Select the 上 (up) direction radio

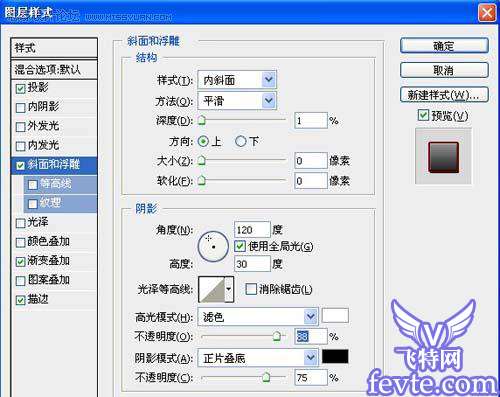(x=203, y=142)
